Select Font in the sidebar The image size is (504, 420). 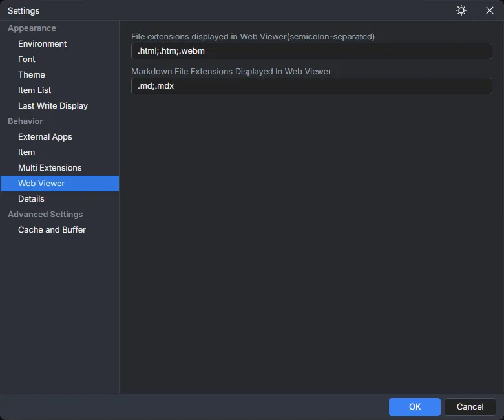(26, 59)
